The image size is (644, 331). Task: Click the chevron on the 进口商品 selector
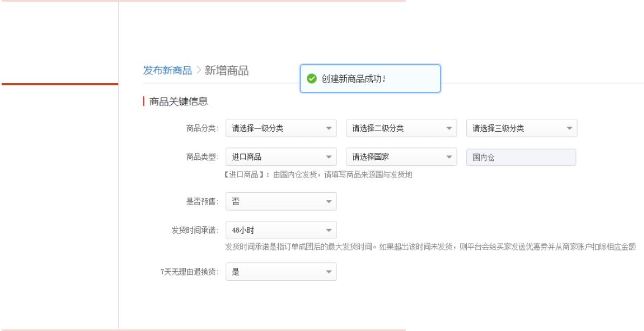tap(330, 157)
